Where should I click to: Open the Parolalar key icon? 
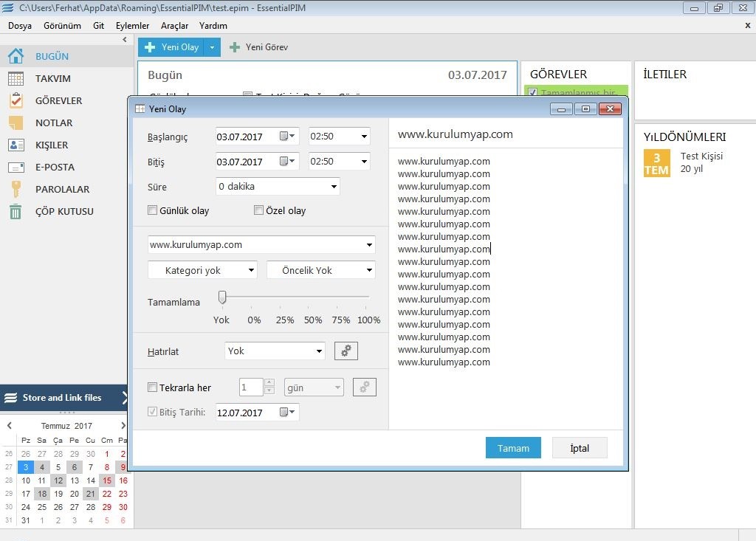(x=16, y=189)
